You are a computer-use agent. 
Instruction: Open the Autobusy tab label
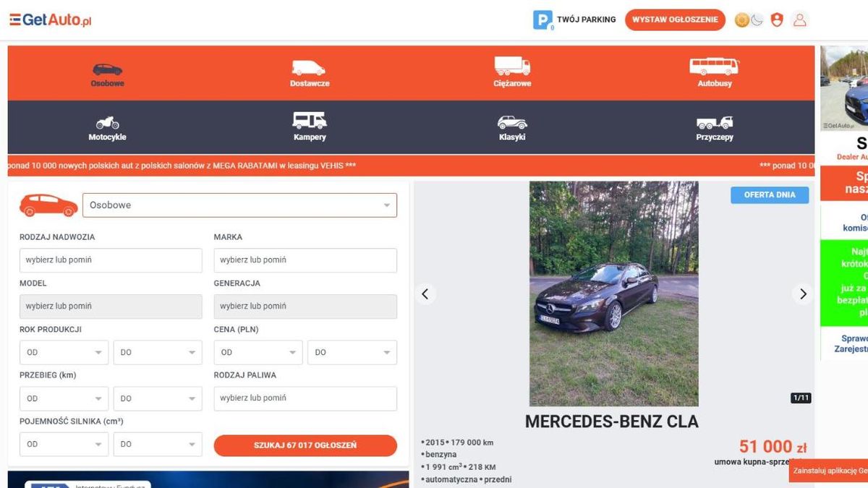tap(715, 84)
